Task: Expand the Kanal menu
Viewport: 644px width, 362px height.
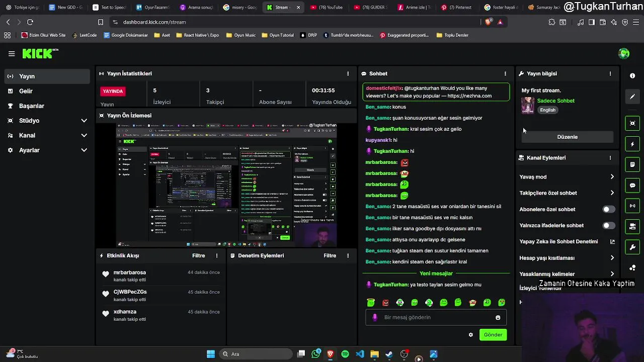Action: pyautogui.click(x=47, y=135)
